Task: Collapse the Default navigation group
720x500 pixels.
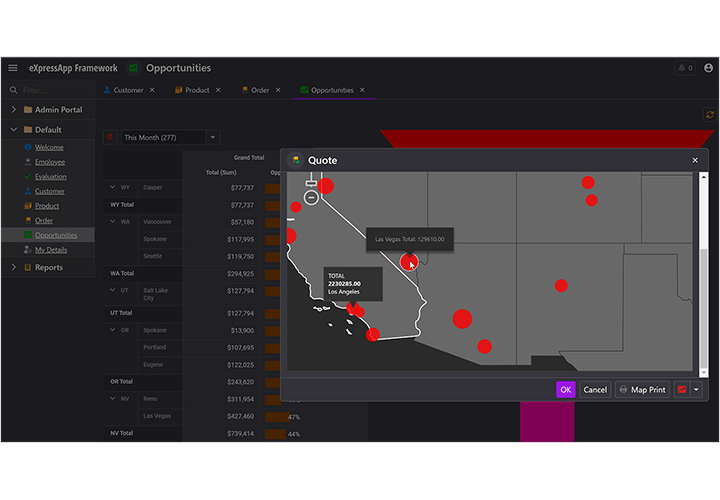Action: (x=13, y=130)
